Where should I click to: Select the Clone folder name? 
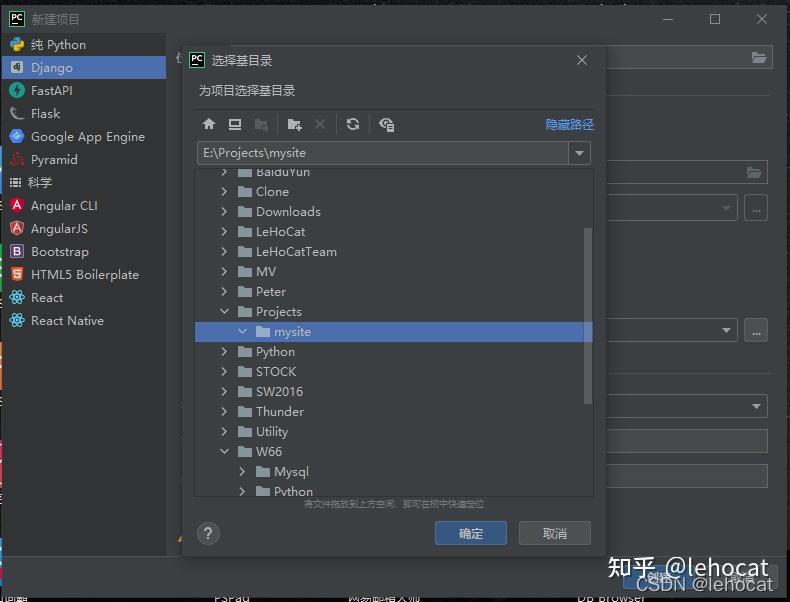272,191
